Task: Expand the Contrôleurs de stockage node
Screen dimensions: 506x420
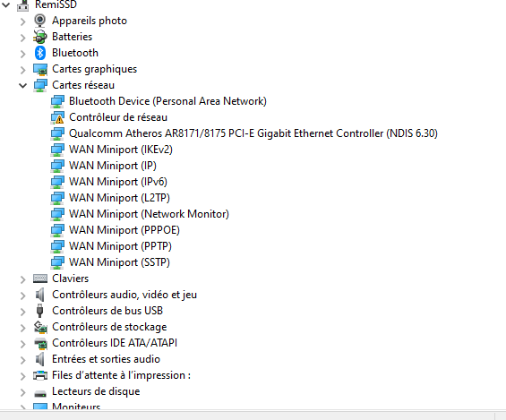Action: tap(22, 328)
